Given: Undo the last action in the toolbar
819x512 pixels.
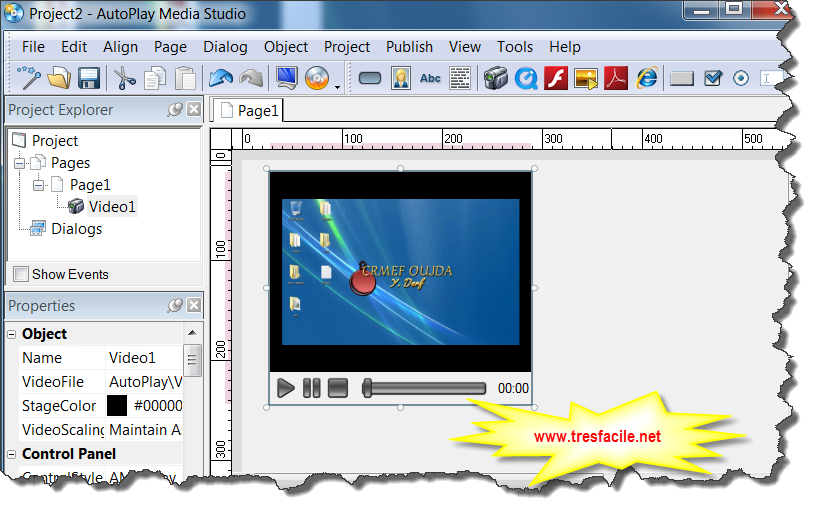Looking at the screenshot, I should tap(220, 78).
